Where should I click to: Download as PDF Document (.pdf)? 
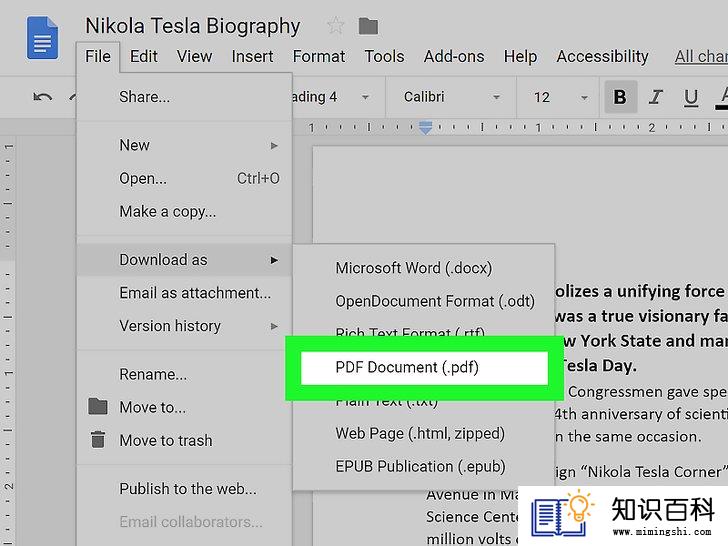point(424,368)
